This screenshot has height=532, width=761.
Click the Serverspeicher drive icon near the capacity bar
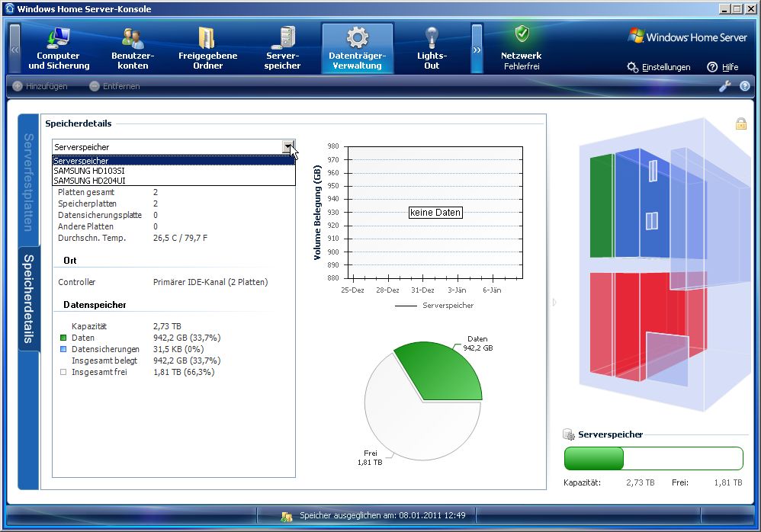coord(568,434)
